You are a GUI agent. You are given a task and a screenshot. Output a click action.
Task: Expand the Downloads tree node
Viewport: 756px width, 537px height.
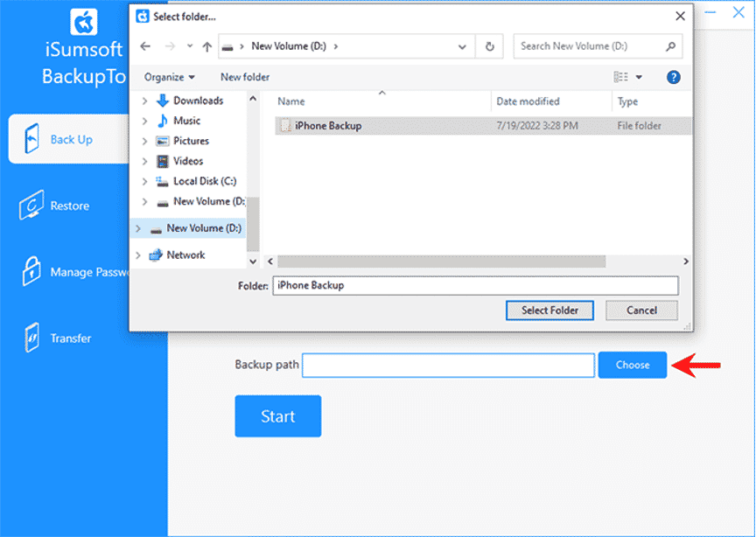pos(144,101)
